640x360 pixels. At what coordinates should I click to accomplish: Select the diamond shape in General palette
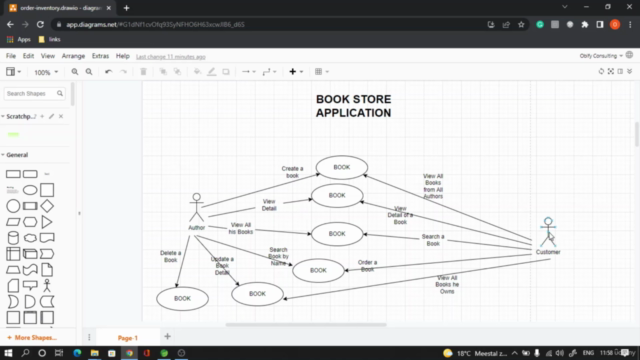pyautogui.click(x=47, y=206)
